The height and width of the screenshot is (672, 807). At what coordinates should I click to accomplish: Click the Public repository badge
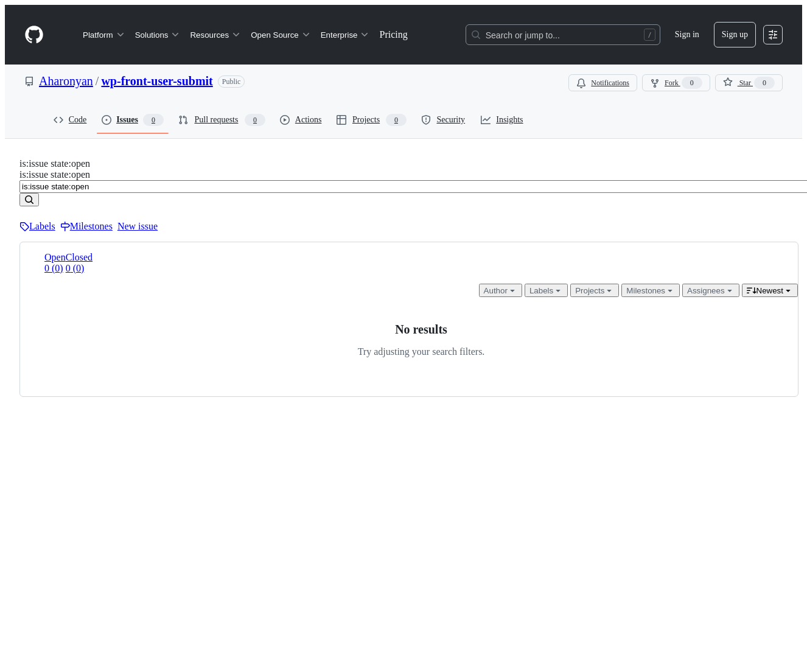[x=231, y=82]
